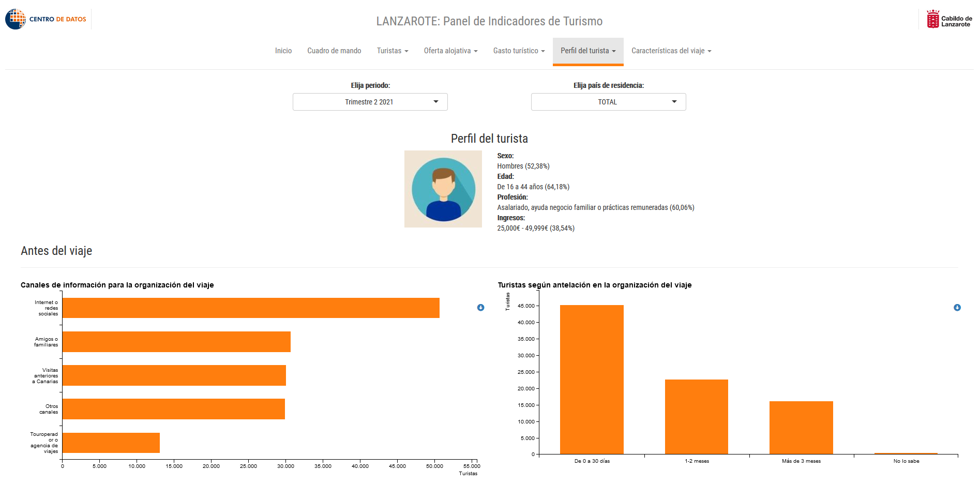The height and width of the screenshot is (485, 980).
Task: Expand the Oferta alojativa menu
Action: pyautogui.click(x=450, y=51)
